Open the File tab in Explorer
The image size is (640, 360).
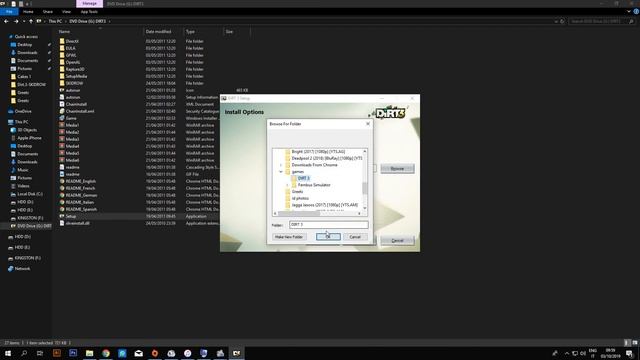(9, 12)
